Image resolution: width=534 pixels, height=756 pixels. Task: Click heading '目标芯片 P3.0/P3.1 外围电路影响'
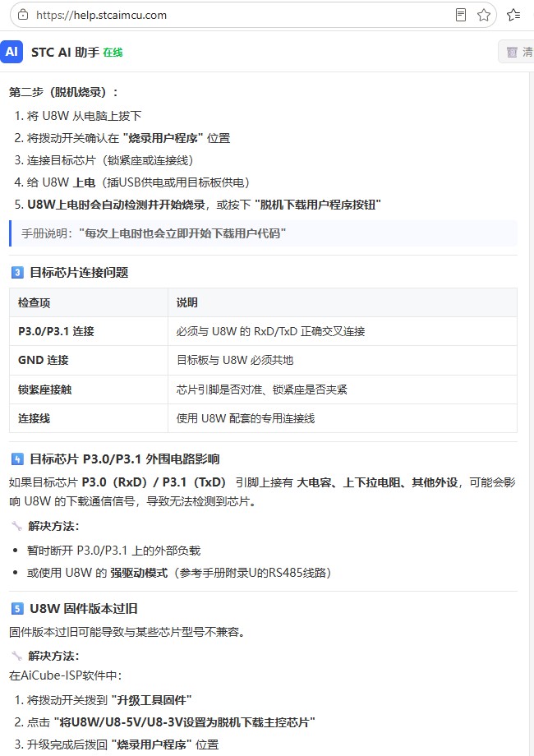click(x=125, y=459)
